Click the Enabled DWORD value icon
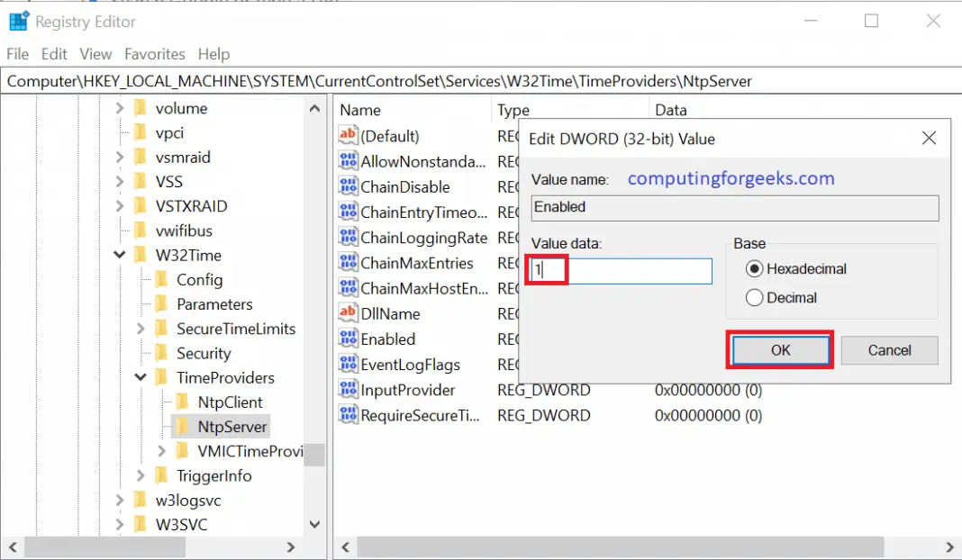 pos(349,339)
